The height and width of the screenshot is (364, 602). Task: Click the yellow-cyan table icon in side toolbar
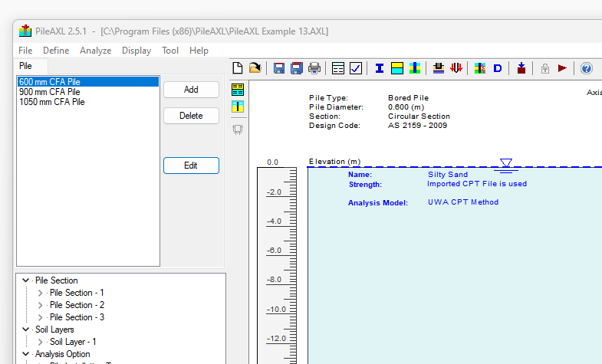click(238, 90)
